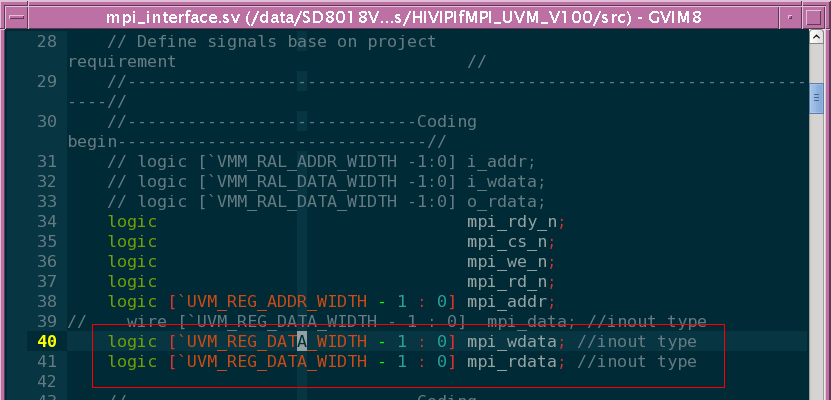831x400 pixels.
Task: Click the empty scrollbar track below the thumb
Action: tap(818, 250)
